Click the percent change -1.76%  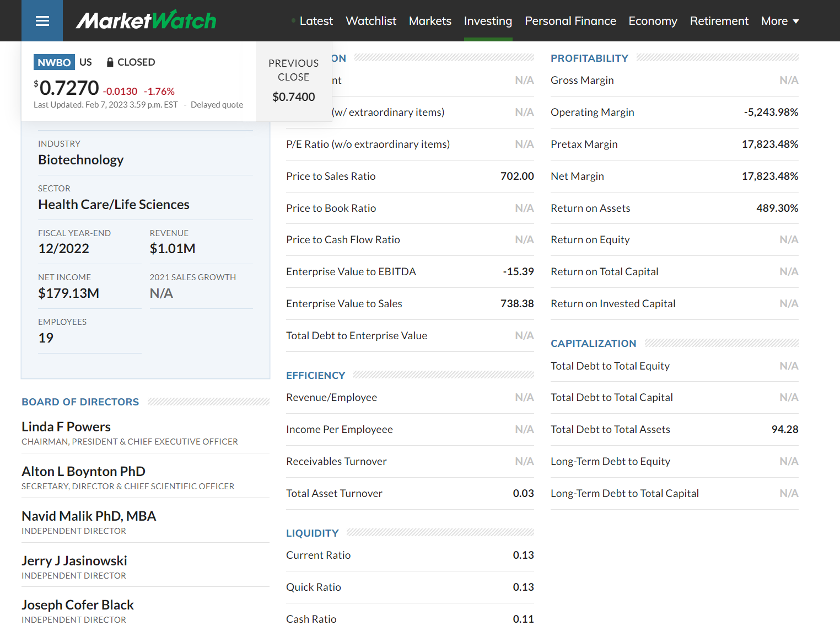pyautogui.click(x=159, y=92)
